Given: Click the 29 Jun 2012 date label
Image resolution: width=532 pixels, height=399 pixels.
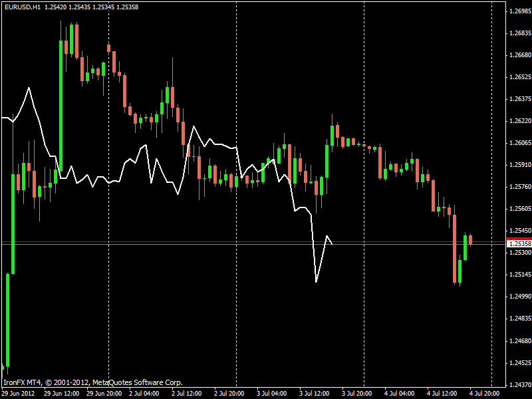Looking at the screenshot, I should (19, 393).
